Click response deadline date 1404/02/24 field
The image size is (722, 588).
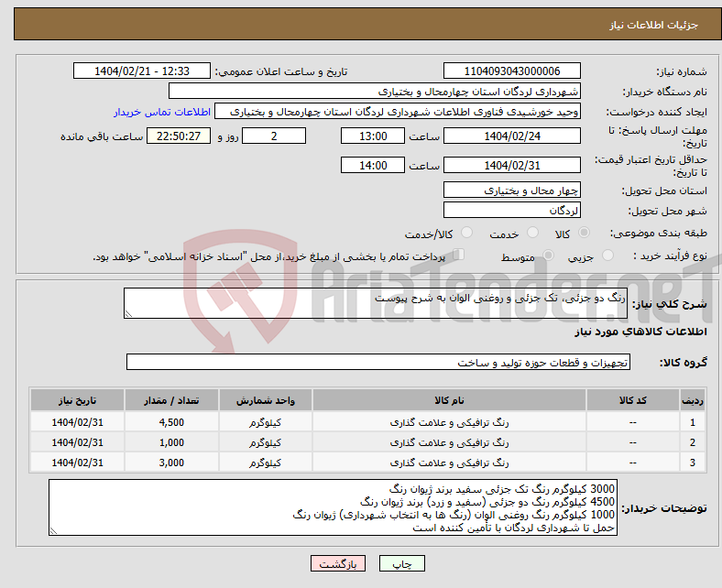tap(512, 136)
